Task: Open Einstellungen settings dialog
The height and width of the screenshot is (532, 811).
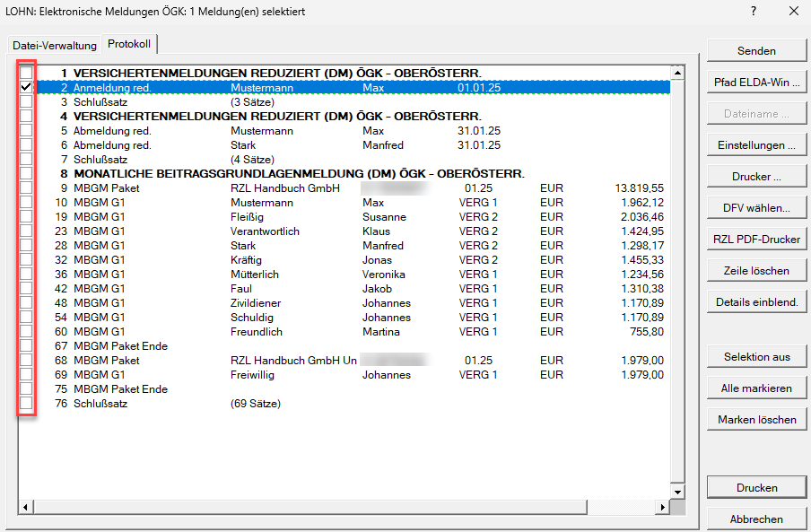Action: (756, 145)
